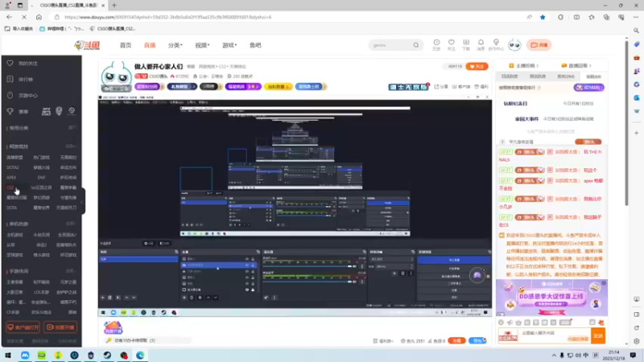
Task: Click the browser address bar URL
Action: (167, 17)
